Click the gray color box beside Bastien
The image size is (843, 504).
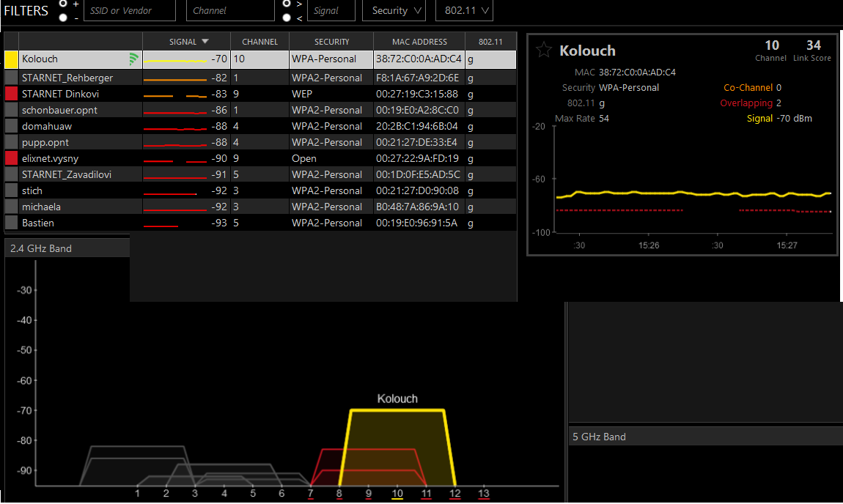11,223
